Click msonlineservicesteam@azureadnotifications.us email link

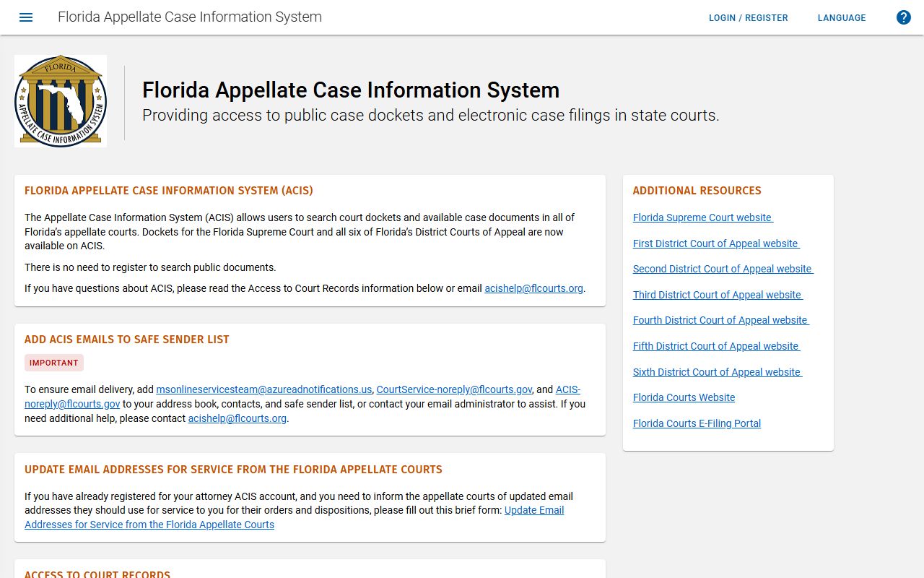[x=264, y=389]
